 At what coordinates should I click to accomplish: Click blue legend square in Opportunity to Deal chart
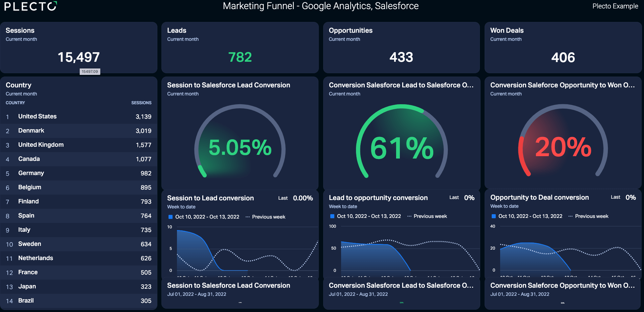494,216
